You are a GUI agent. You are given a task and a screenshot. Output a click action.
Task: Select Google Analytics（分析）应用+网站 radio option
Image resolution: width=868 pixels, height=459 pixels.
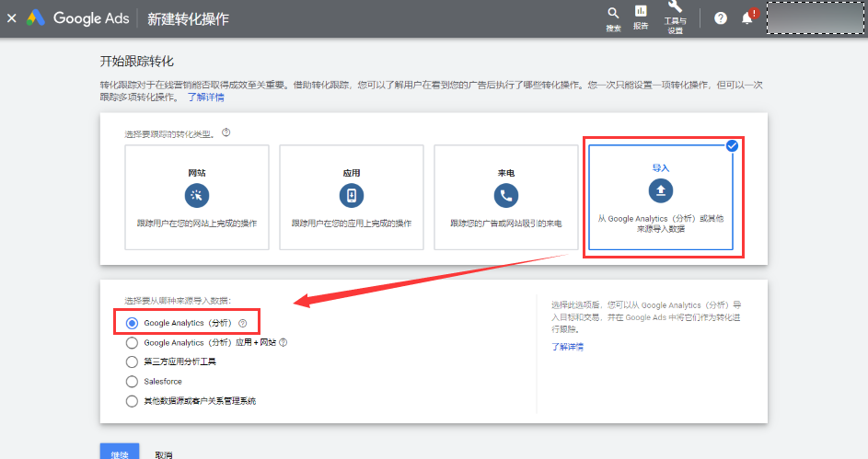click(132, 343)
